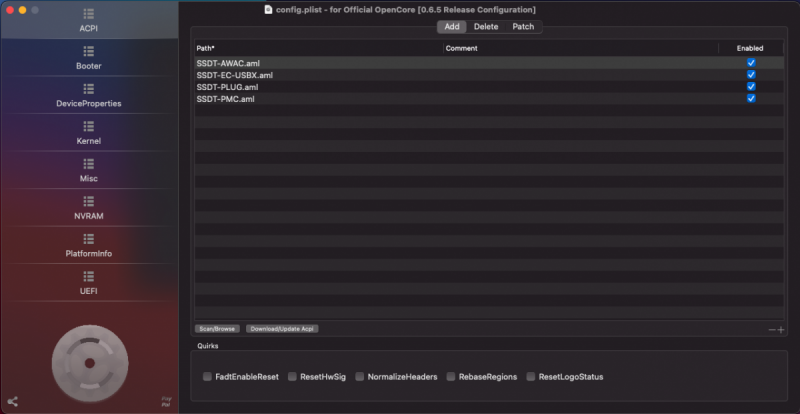800x414 pixels.
Task: Enable the NormalizeHeaders quirk
Action: point(360,377)
